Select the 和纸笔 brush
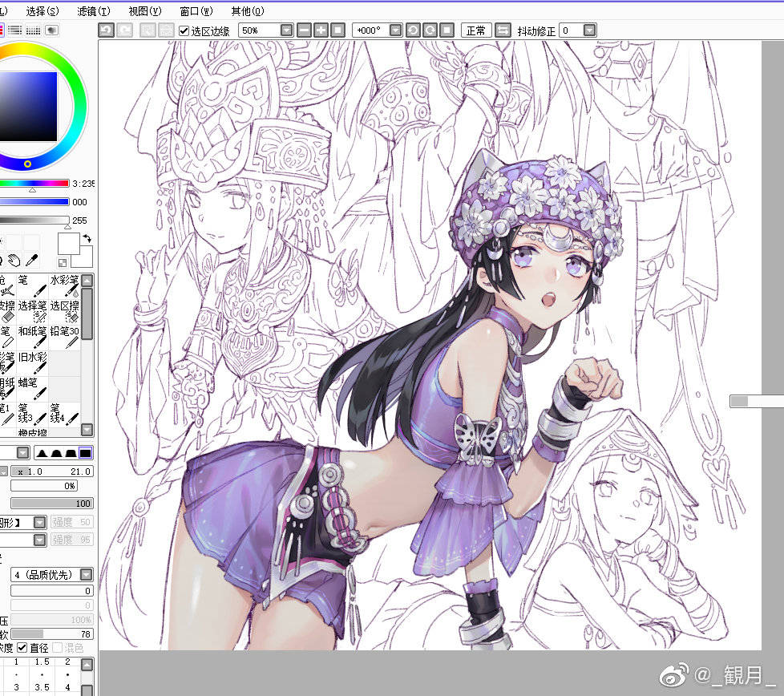 pos(32,338)
